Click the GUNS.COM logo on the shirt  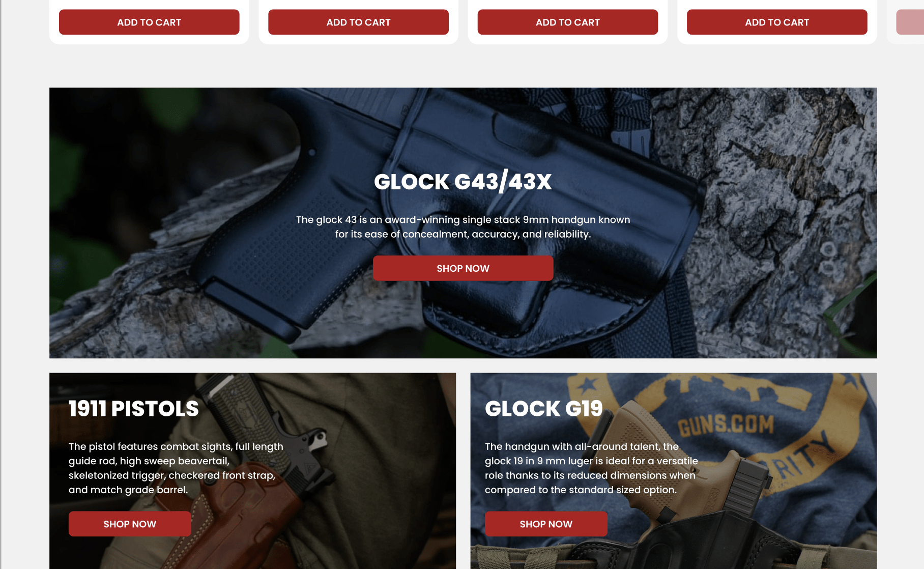(726, 425)
